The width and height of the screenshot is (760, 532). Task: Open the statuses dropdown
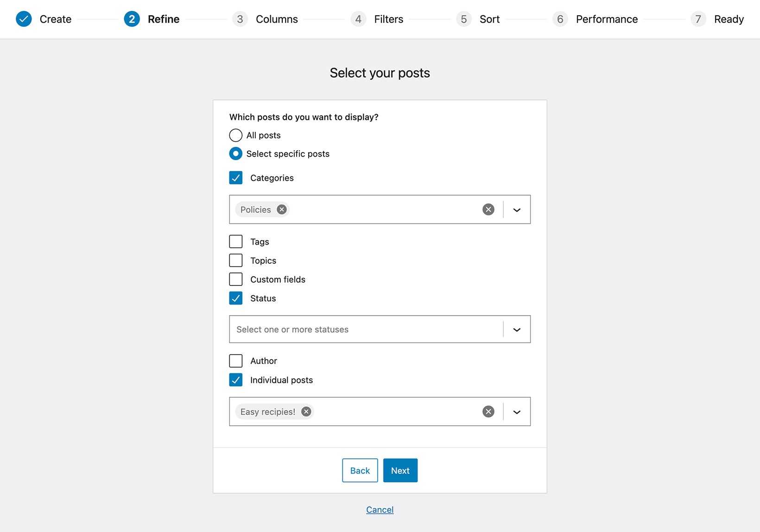coord(517,329)
